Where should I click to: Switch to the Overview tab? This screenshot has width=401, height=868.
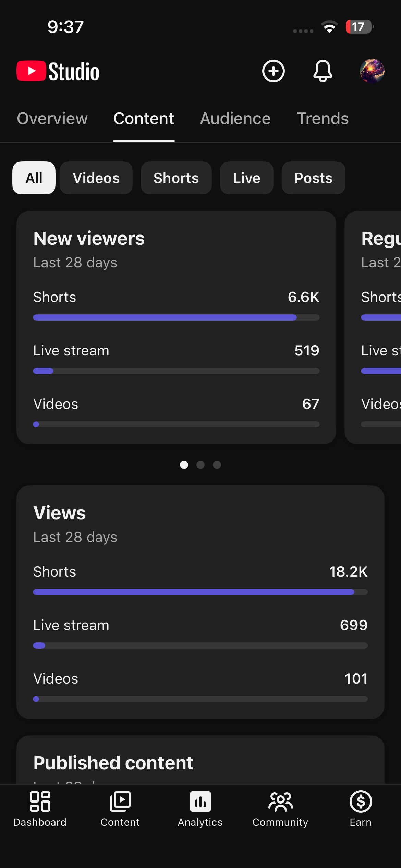point(52,119)
